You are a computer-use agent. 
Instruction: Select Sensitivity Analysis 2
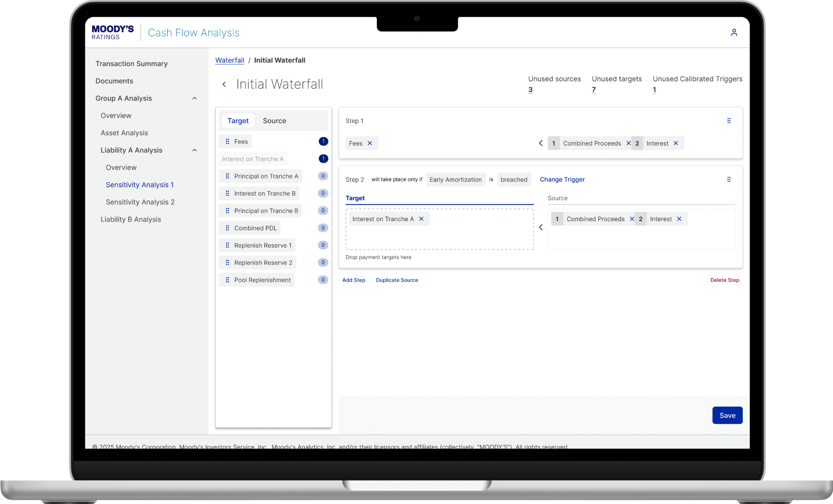point(140,202)
